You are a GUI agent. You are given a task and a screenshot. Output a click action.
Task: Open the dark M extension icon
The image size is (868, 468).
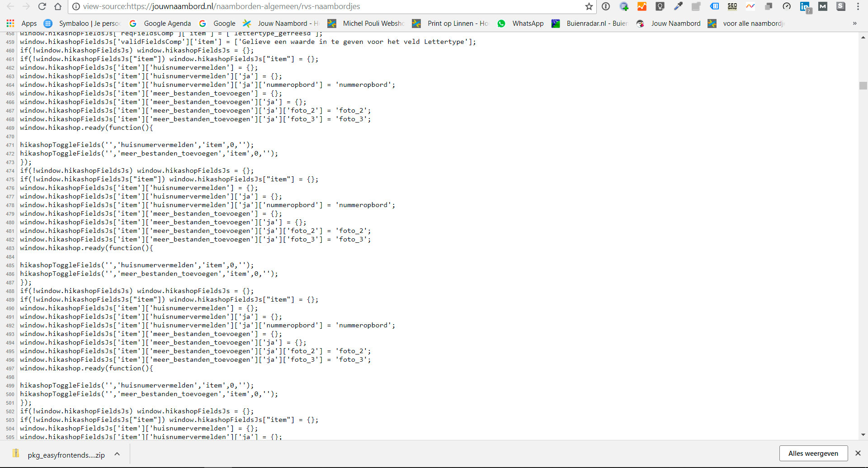pyautogui.click(x=823, y=6)
